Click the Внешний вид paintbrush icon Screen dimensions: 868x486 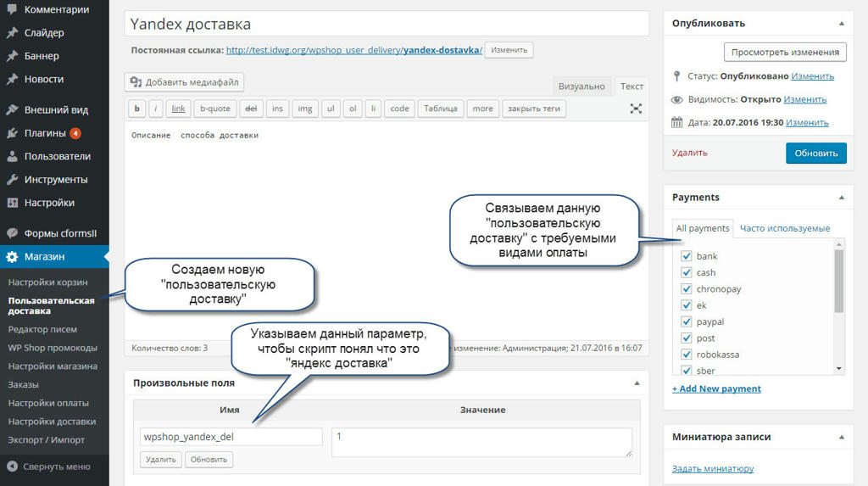[12, 109]
